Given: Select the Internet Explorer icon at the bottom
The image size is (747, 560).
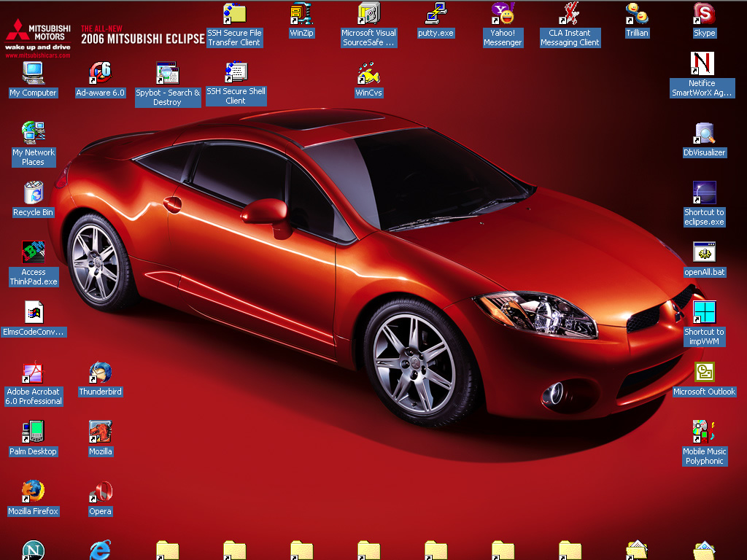Looking at the screenshot, I should coord(100,550).
